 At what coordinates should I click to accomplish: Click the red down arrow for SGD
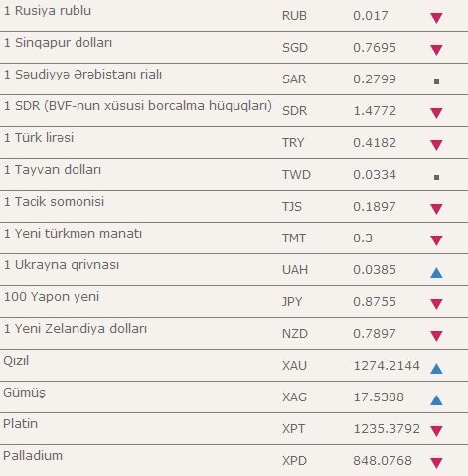pos(436,50)
